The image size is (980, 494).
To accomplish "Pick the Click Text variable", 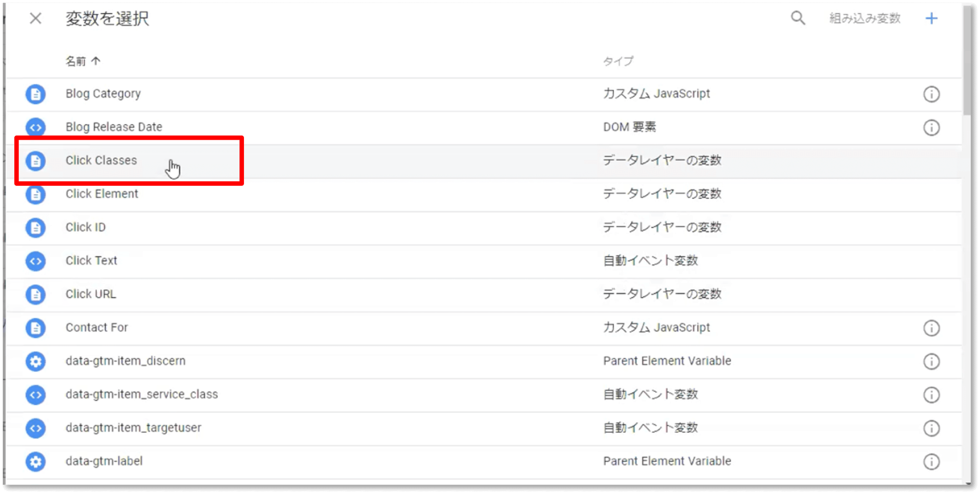I will [92, 261].
